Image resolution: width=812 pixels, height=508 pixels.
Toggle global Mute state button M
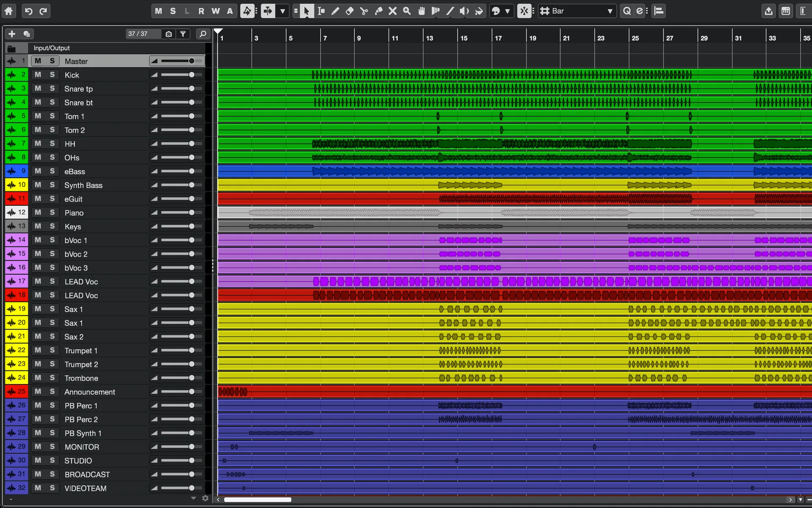pyautogui.click(x=159, y=11)
